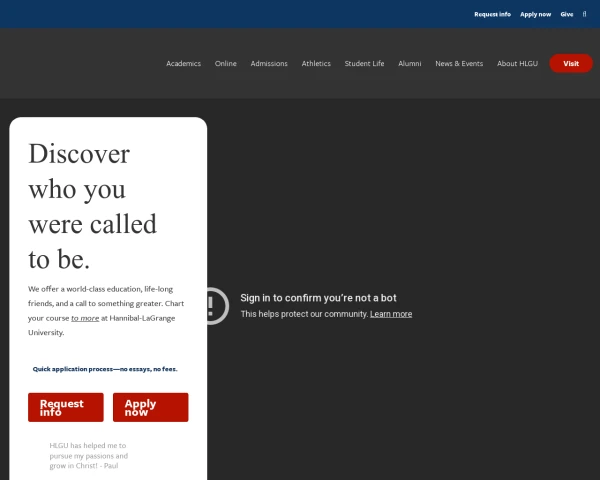Image resolution: width=600 pixels, height=480 pixels.
Task: Open the Online menu item
Action: click(225, 64)
